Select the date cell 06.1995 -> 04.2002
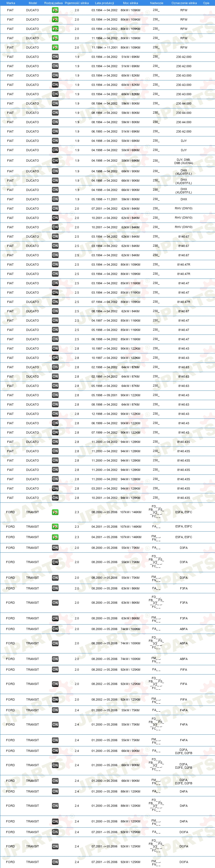 point(104,131)
